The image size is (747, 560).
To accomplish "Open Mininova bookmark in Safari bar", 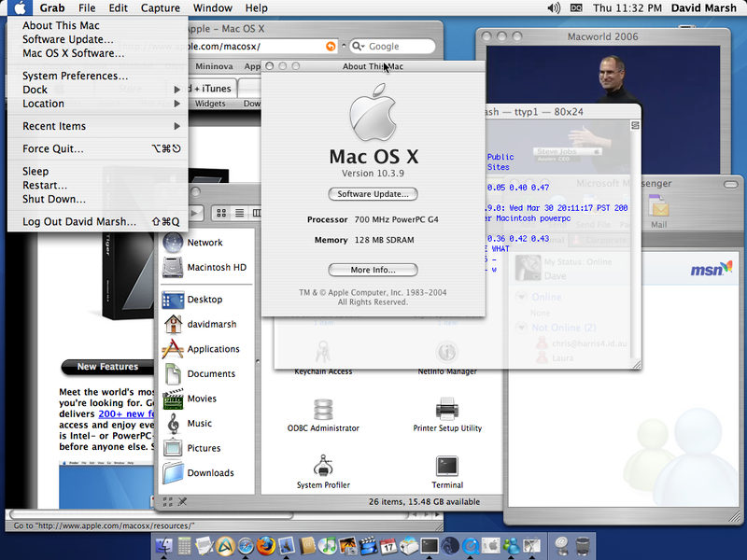I will 214,66.
